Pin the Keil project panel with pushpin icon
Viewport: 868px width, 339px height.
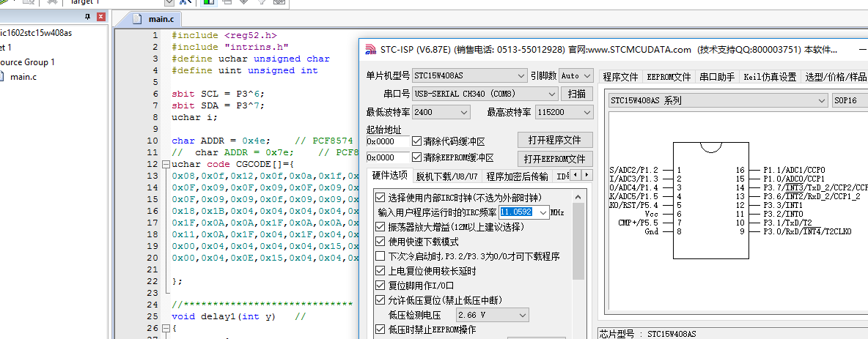[87, 17]
